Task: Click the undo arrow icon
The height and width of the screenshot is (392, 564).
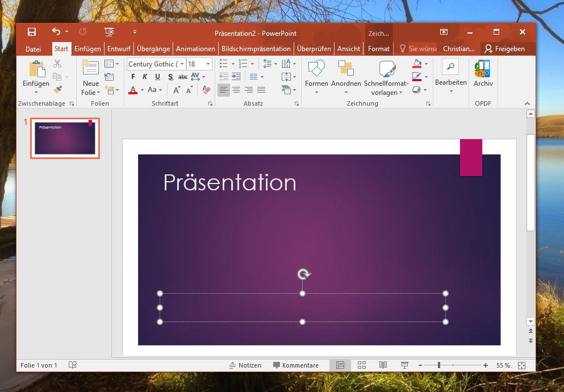Action: 56,32
